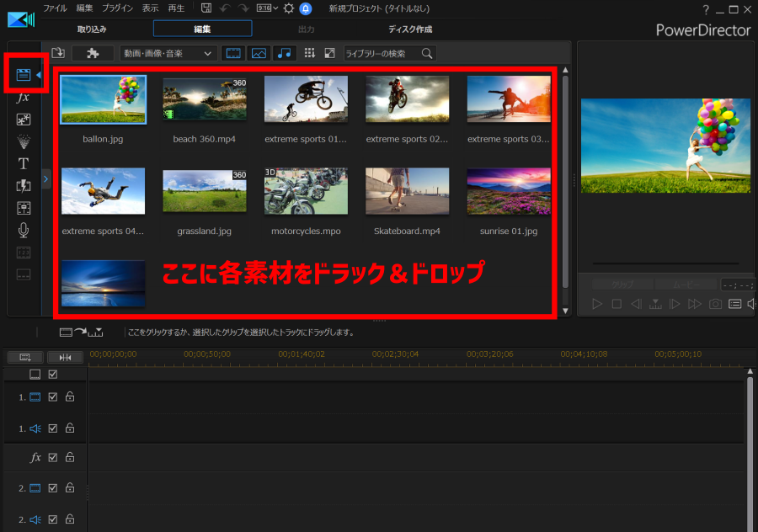Expand the 動画·画像·音楽 media type dropdown

tap(168, 53)
